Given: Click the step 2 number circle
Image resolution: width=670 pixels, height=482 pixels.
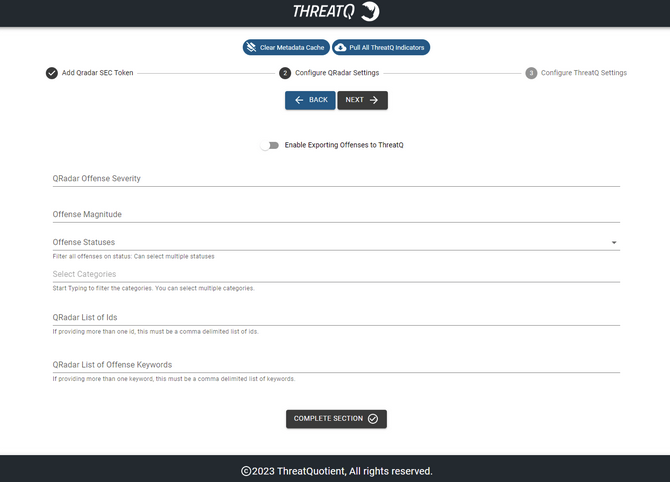Looking at the screenshot, I should pos(285,73).
